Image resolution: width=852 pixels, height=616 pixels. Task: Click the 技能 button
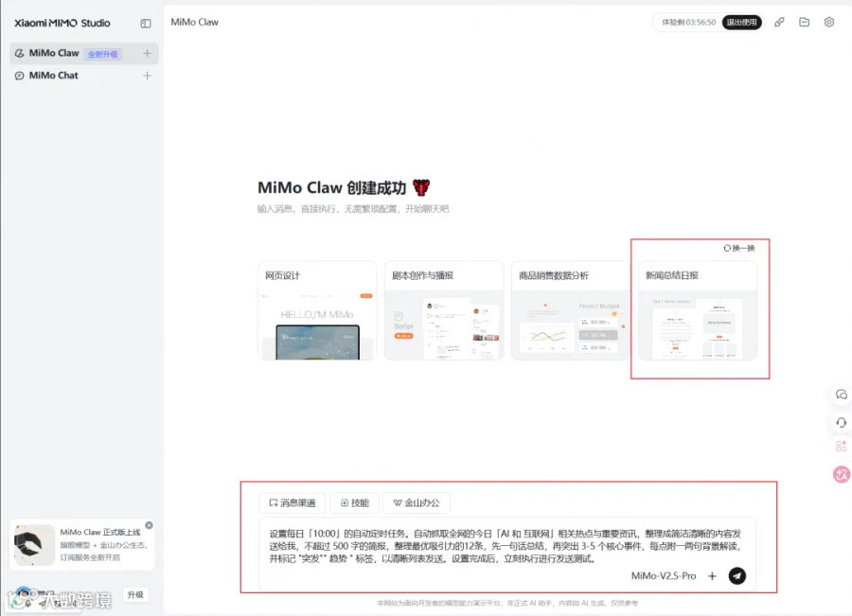point(354,503)
